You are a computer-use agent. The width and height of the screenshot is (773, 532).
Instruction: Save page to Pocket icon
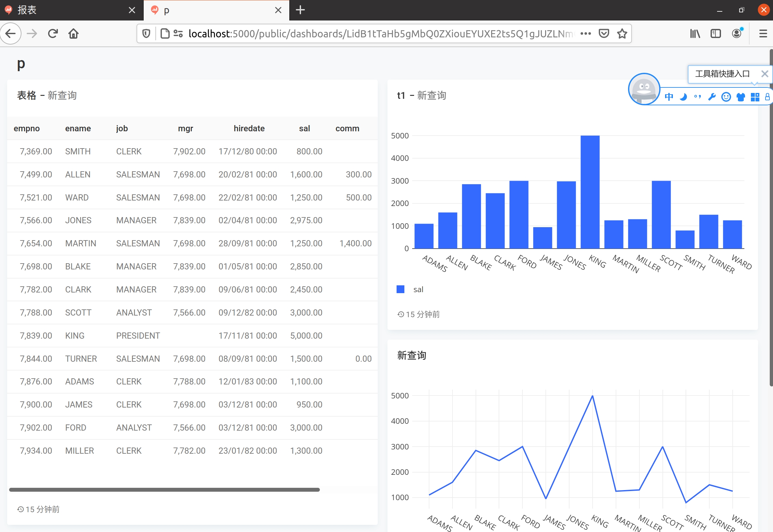pos(604,33)
